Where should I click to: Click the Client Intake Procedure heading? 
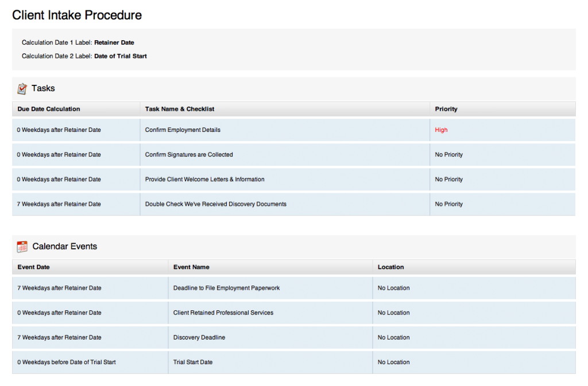tap(77, 15)
